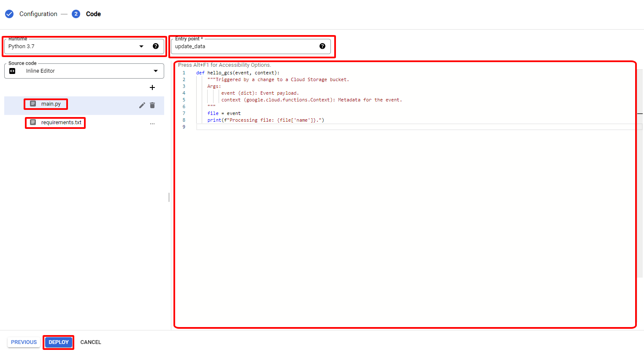The image size is (644, 352).
Task: Click the main.py file icon
Action: coord(33,104)
